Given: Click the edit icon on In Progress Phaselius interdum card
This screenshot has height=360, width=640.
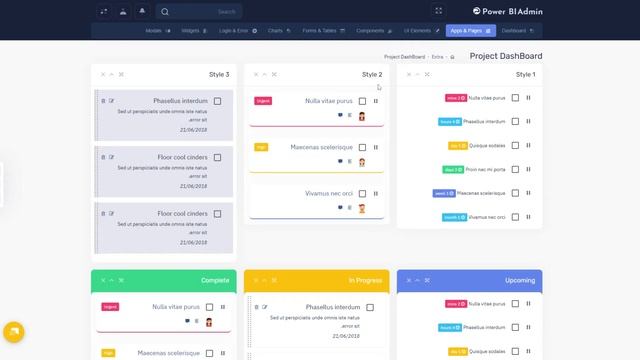Looking at the screenshot, I should click(x=265, y=307).
